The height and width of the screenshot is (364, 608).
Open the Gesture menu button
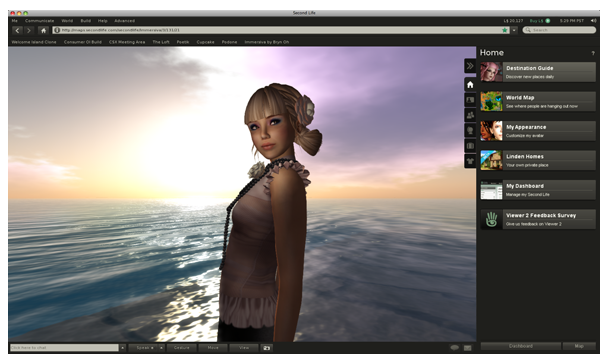[181, 348]
